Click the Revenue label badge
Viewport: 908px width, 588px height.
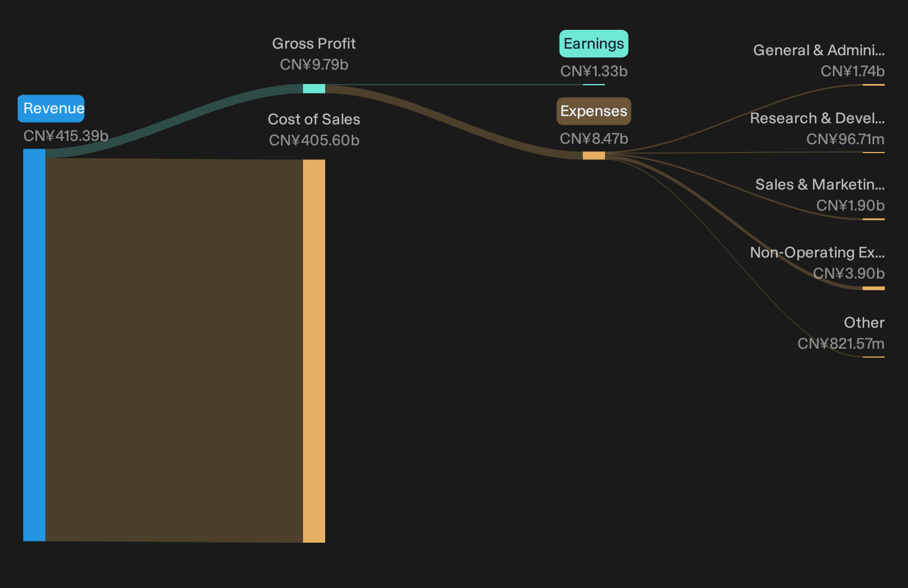click(51, 108)
